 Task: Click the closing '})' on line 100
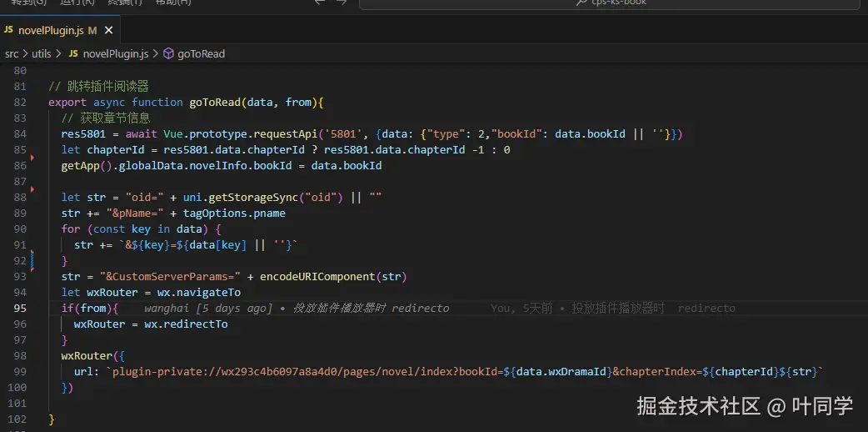point(67,388)
